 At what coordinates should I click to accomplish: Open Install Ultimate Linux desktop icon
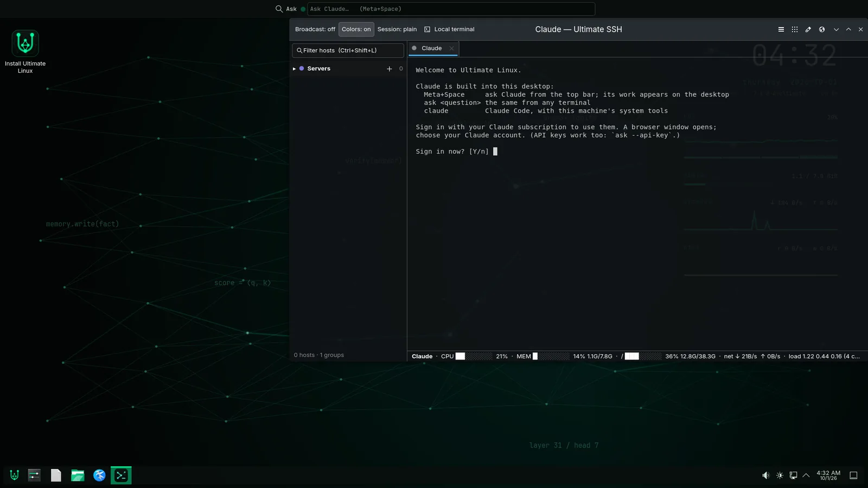pos(25,52)
